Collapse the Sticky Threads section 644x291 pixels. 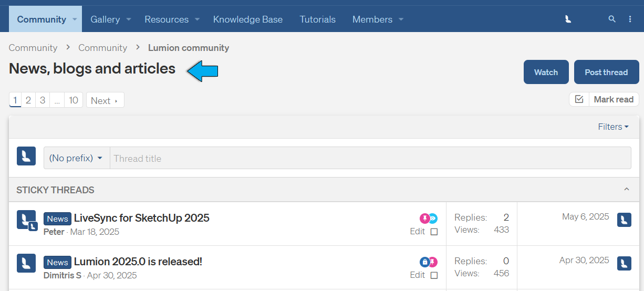coord(626,190)
